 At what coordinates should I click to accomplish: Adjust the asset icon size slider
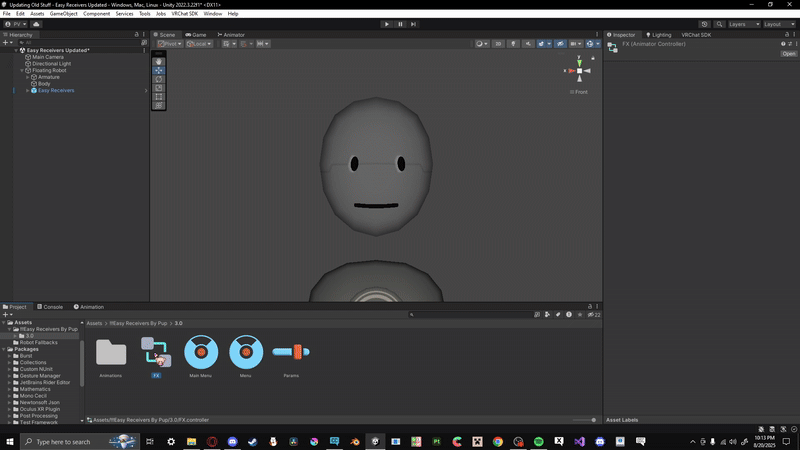pos(592,420)
